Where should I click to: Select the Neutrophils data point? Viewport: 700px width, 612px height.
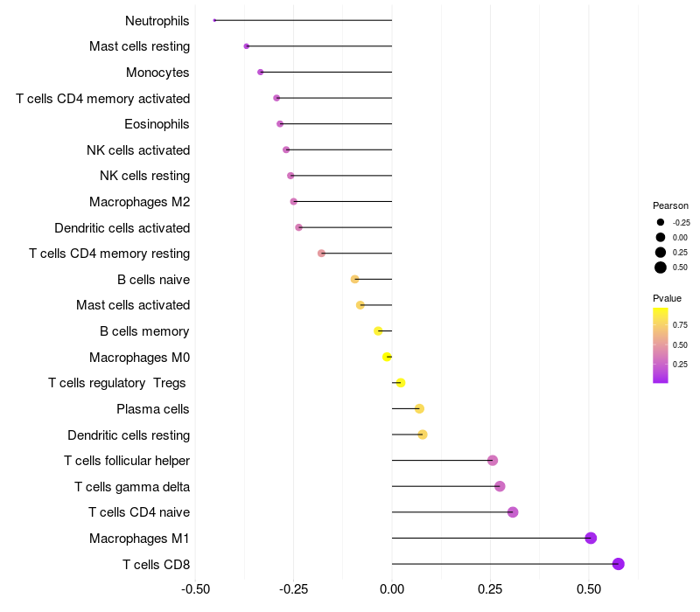coord(214,20)
